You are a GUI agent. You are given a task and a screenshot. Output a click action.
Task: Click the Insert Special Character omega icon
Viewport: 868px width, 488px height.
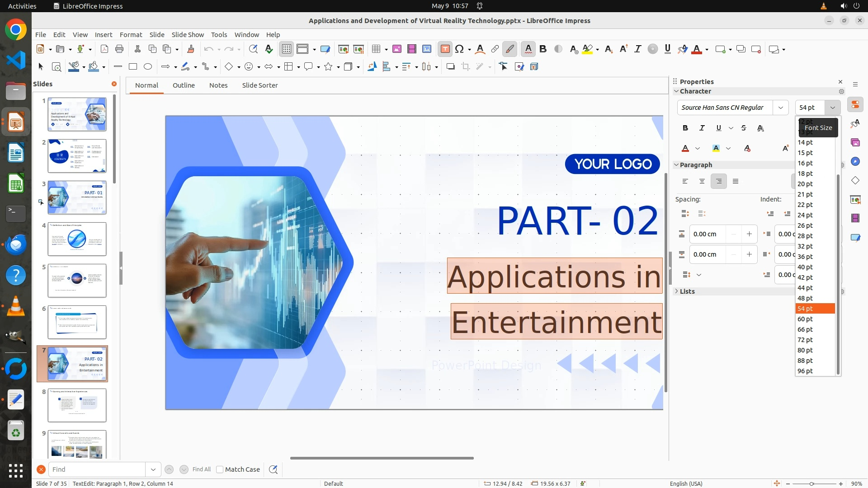click(459, 49)
